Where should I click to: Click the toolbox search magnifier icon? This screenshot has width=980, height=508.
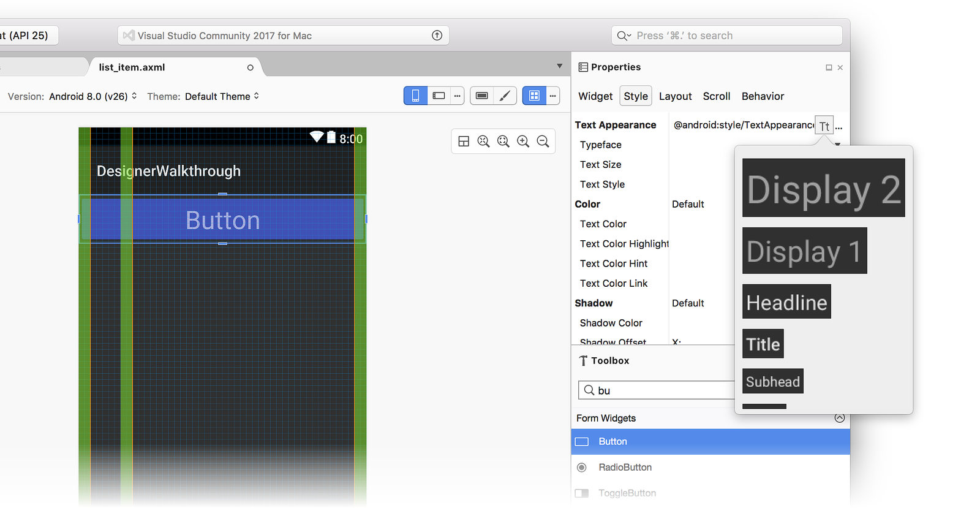(x=589, y=390)
